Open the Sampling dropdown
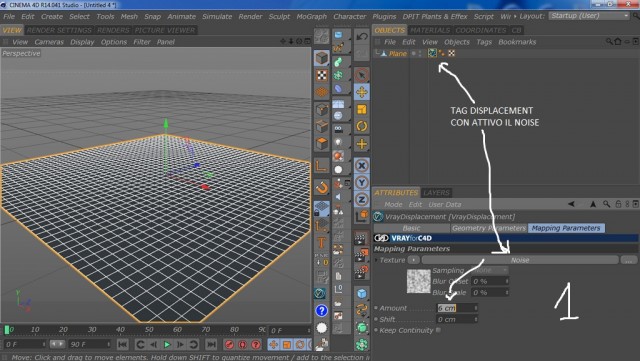Image resolution: width=640 pixels, height=361 pixels. click(490, 270)
